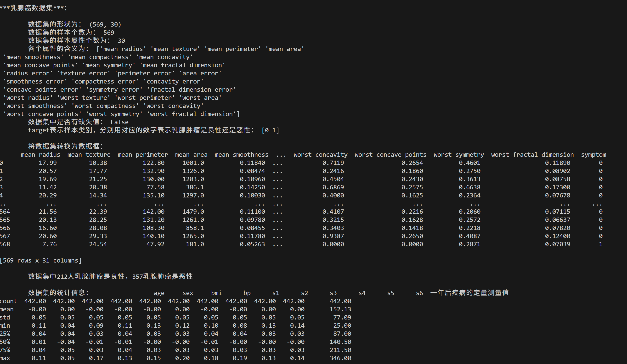Click the 乳腺癌数据集 title line
The height and width of the screenshot is (364, 627).
click(33, 8)
